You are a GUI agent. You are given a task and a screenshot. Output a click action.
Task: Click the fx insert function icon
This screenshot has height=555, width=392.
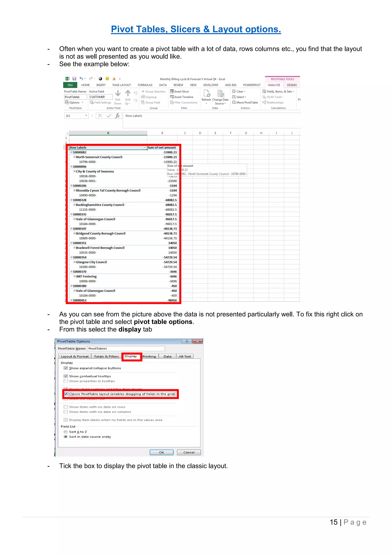click(x=118, y=116)
